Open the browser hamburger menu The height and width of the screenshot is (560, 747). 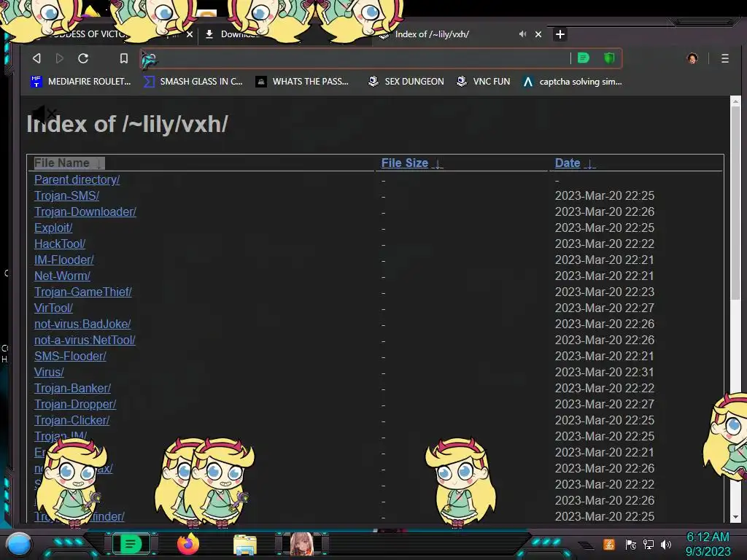click(x=724, y=58)
